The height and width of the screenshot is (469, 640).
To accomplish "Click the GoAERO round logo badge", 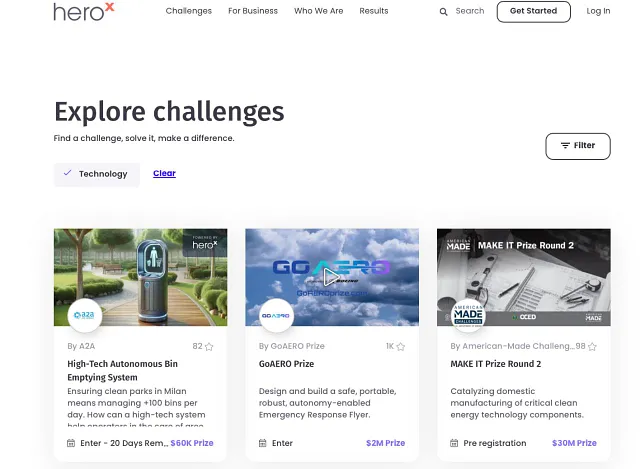I will pyautogui.click(x=276, y=315).
